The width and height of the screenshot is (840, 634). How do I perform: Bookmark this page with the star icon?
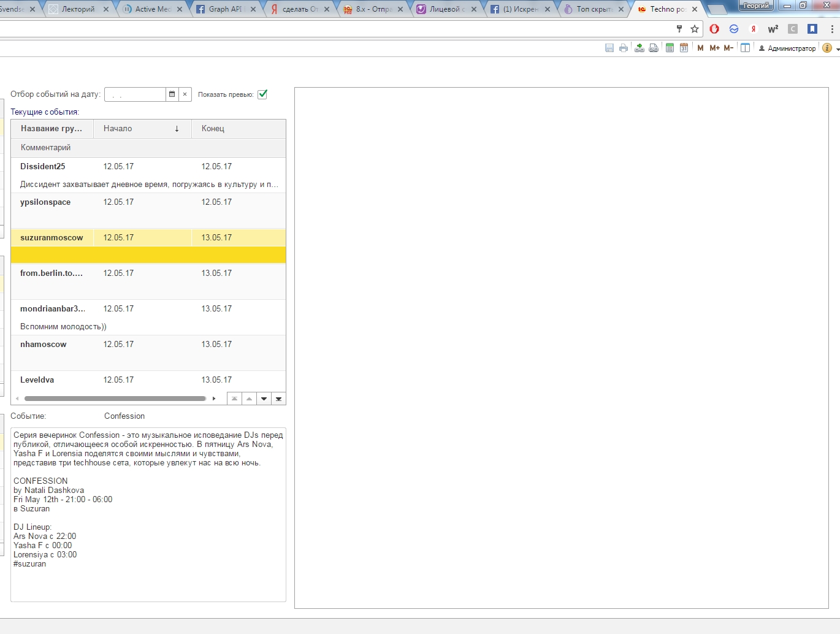point(695,29)
